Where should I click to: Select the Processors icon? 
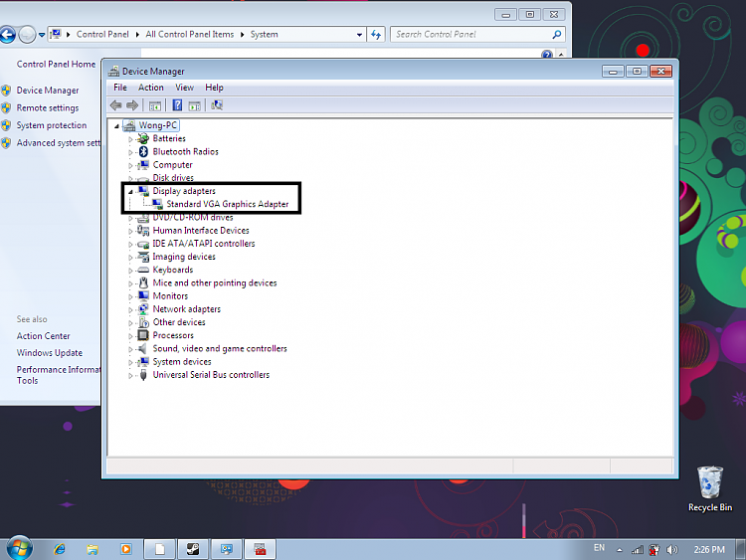[143, 335]
